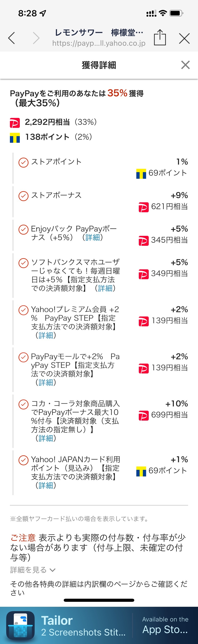Tap the red PayPay logo beside 2,292円相当

coord(15,123)
